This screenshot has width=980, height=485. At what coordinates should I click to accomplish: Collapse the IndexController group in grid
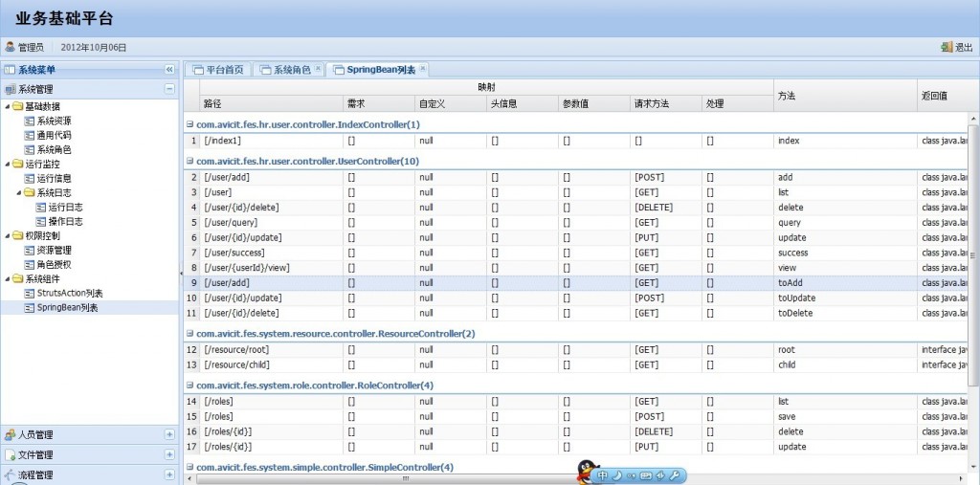(189, 124)
